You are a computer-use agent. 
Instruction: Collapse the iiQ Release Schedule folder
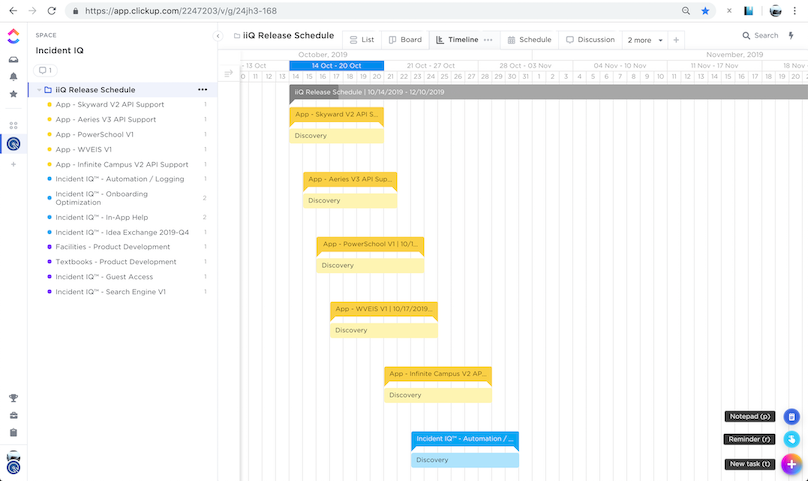click(38, 90)
